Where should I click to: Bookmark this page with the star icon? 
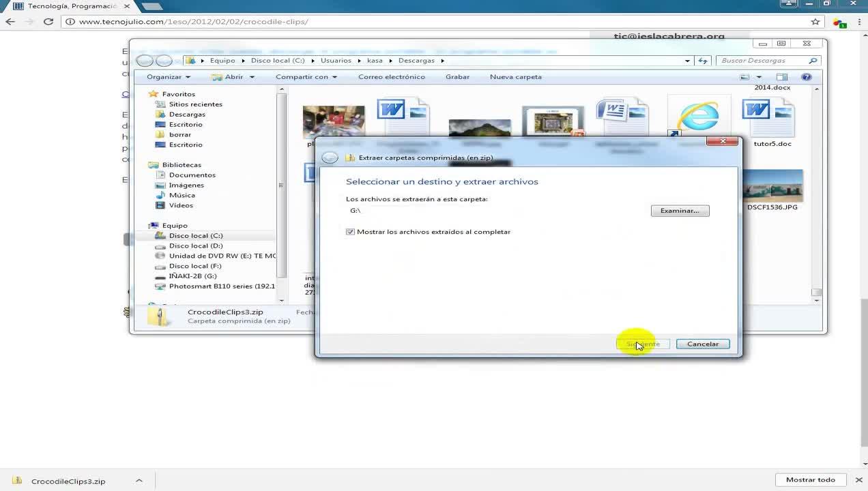coord(815,22)
